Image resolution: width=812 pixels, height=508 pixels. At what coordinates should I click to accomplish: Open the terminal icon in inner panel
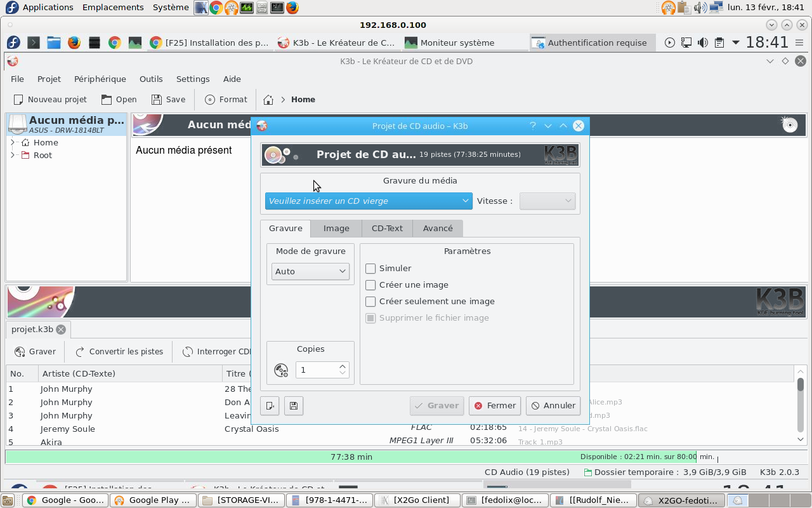pyautogui.click(x=34, y=43)
